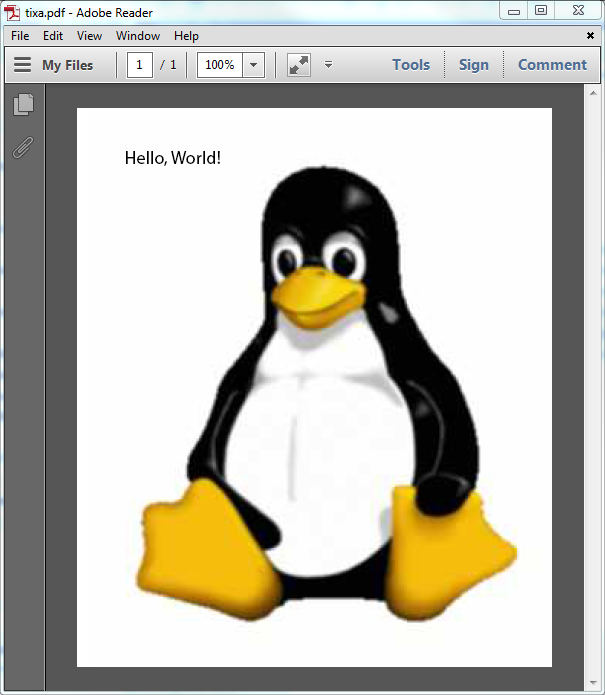The image size is (605, 695).
Task: Click the fit-page expand arrows icon
Action: tap(298, 65)
